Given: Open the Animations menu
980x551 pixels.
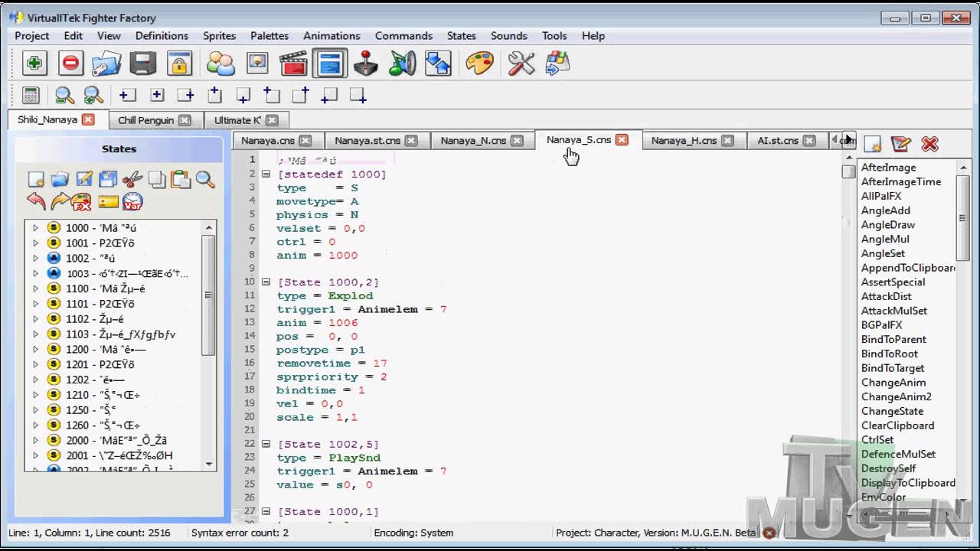Looking at the screenshot, I should [332, 36].
